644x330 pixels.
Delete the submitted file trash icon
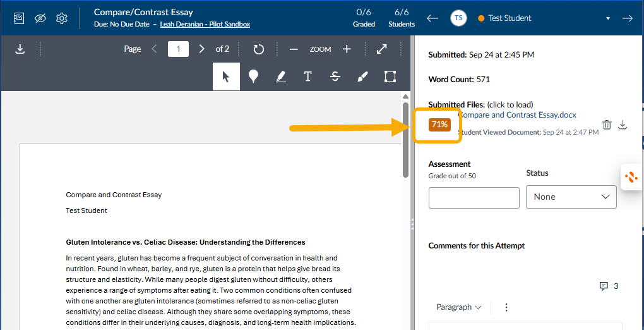tap(607, 125)
